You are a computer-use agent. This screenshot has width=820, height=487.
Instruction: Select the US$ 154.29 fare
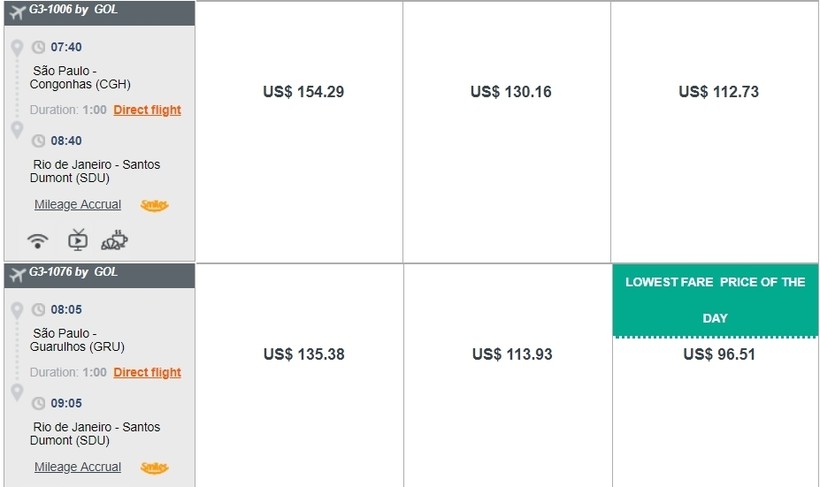pos(303,92)
